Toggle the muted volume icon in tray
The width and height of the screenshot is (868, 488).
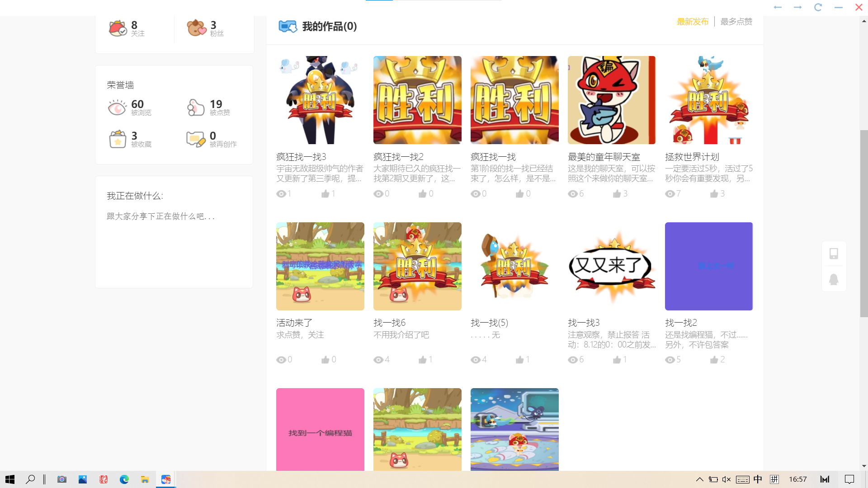[726, 479]
